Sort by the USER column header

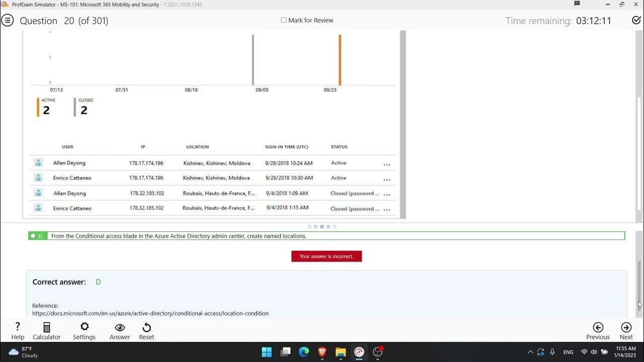pyautogui.click(x=67, y=147)
